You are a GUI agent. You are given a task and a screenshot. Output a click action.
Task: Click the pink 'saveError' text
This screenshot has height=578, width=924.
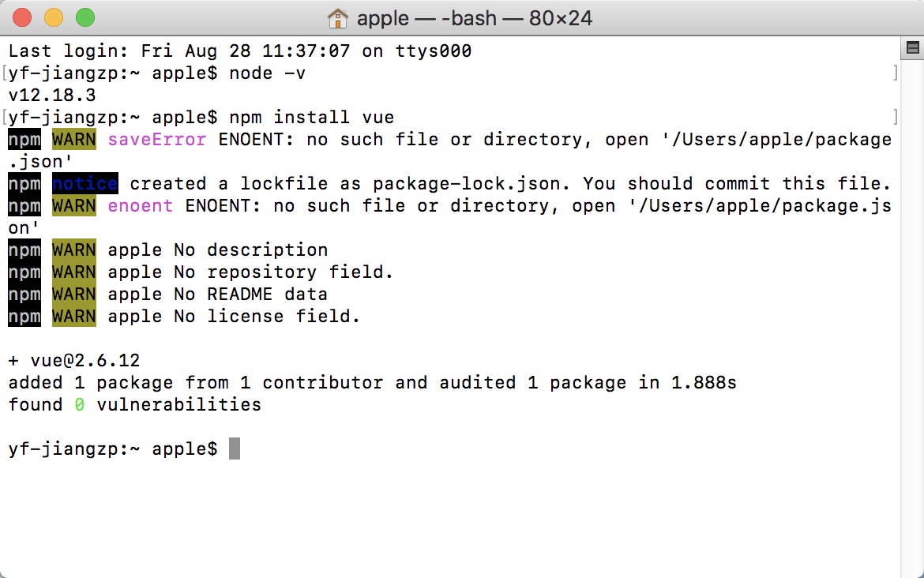coord(156,140)
